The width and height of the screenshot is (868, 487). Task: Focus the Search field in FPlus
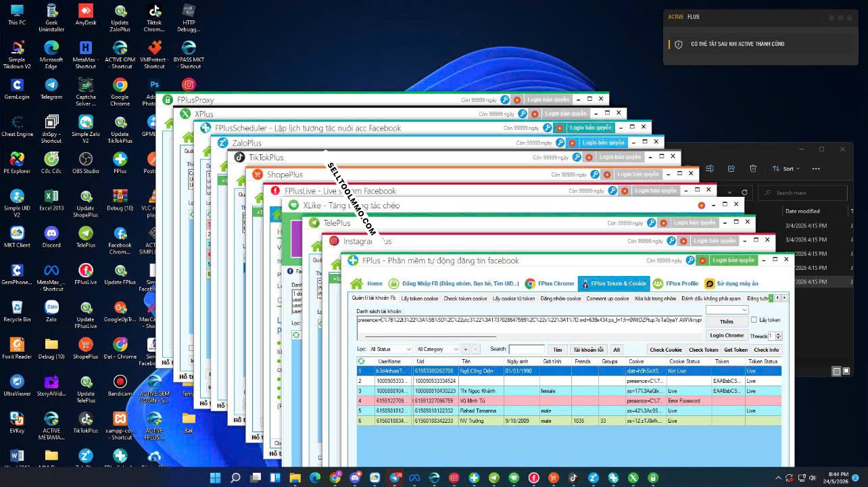527,350
